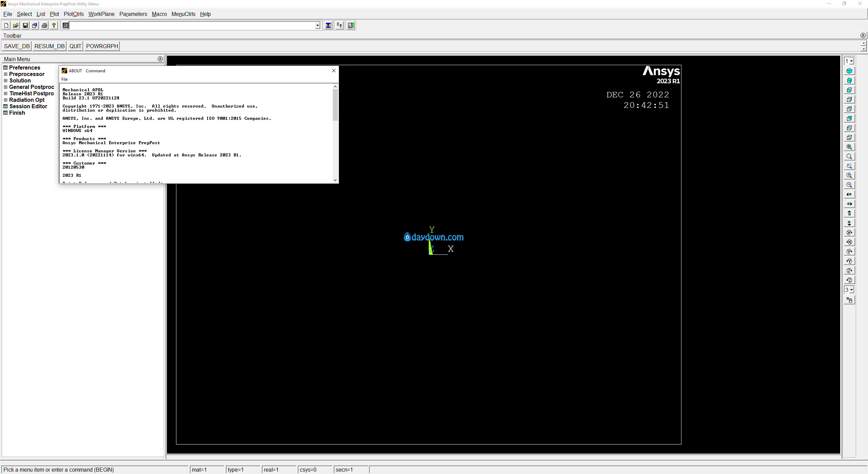
Task: Open the Pan-Zoom-Rotate tool icon
Action: (x=35, y=25)
